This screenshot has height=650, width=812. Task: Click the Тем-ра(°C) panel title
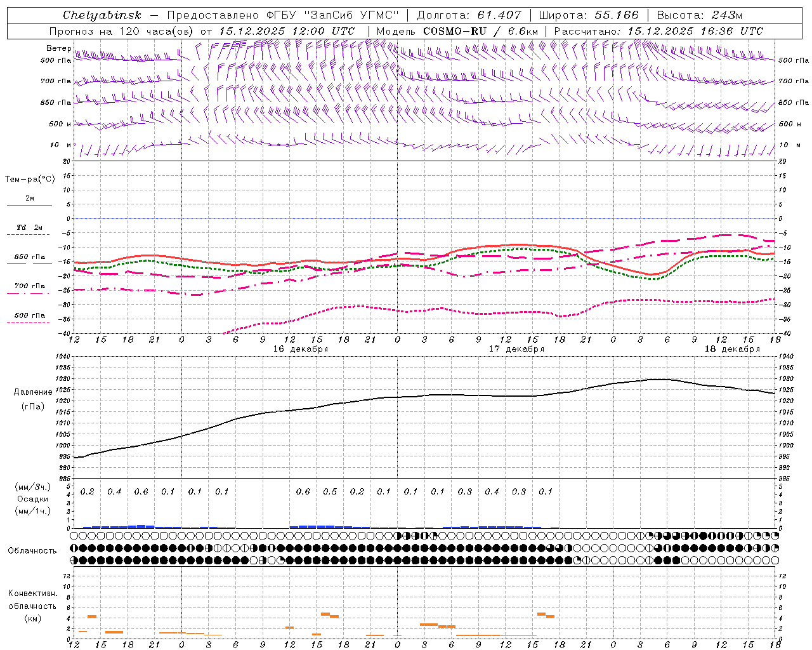coord(30,180)
